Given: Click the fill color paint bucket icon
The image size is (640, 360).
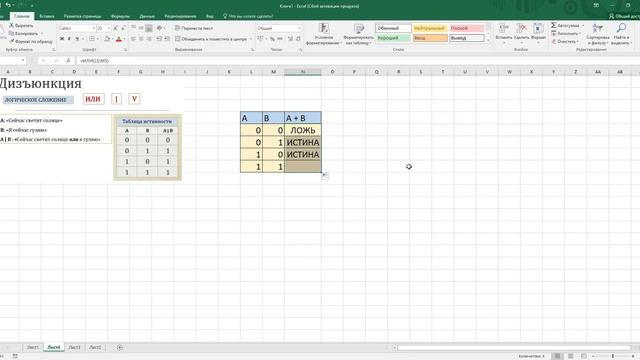Looking at the screenshot, I should (x=107, y=39).
